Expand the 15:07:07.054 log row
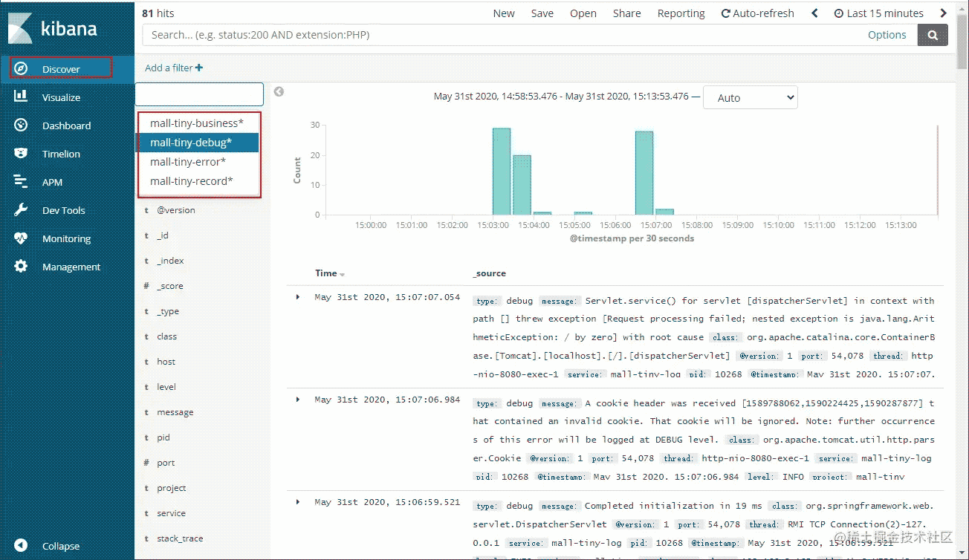 tap(298, 297)
